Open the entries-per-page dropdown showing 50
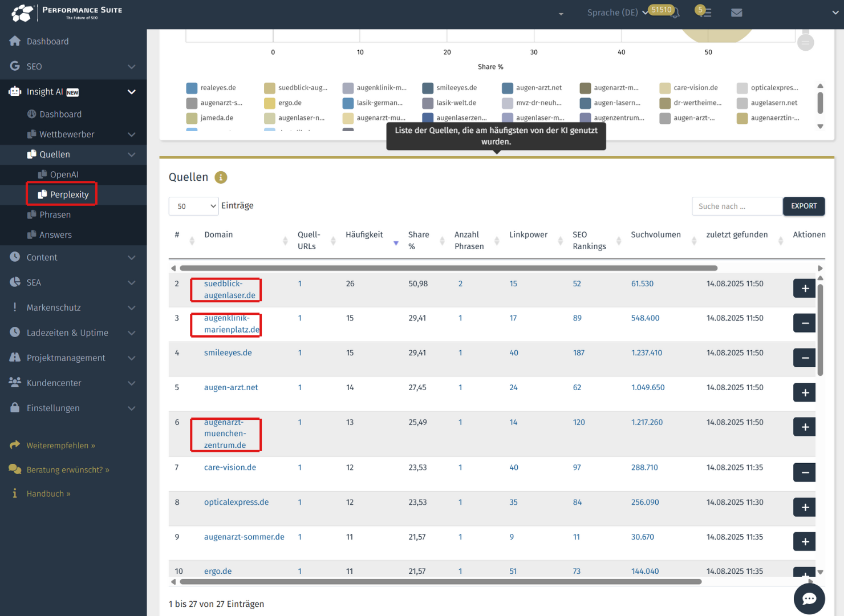This screenshot has height=616, width=844. (194, 206)
